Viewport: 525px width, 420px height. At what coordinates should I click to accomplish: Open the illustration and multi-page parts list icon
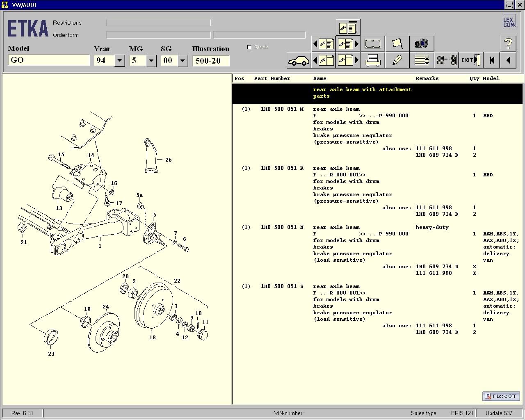click(x=348, y=27)
